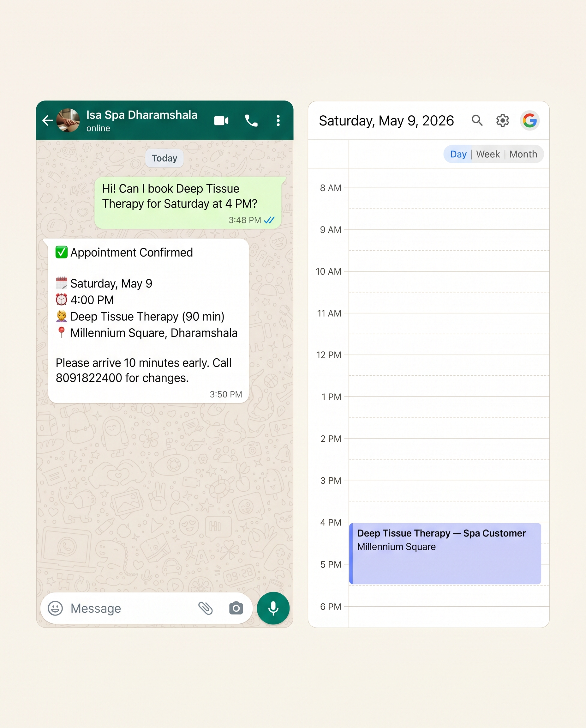Tap the Today date chip
The image size is (586, 728).
pyautogui.click(x=164, y=158)
